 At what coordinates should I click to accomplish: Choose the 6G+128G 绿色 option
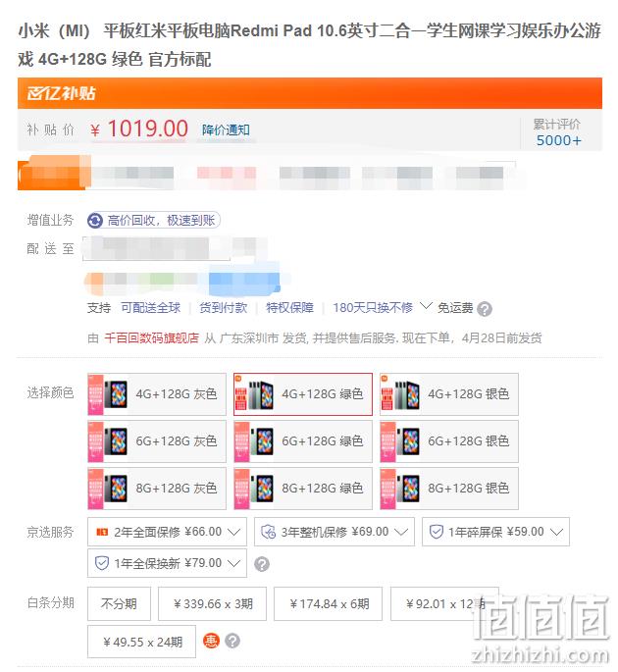(303, 441)
